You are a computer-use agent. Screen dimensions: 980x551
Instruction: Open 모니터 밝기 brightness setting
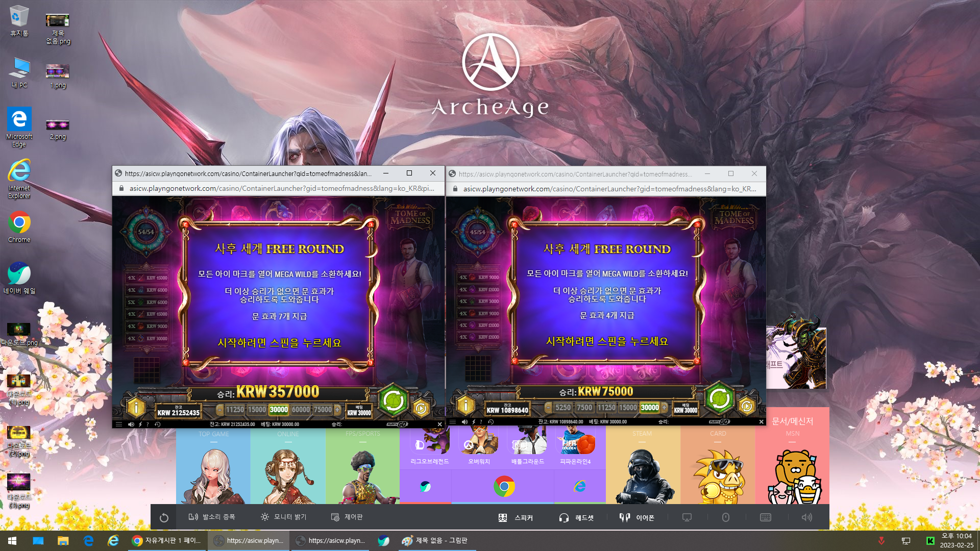click(x=283, y=517)
